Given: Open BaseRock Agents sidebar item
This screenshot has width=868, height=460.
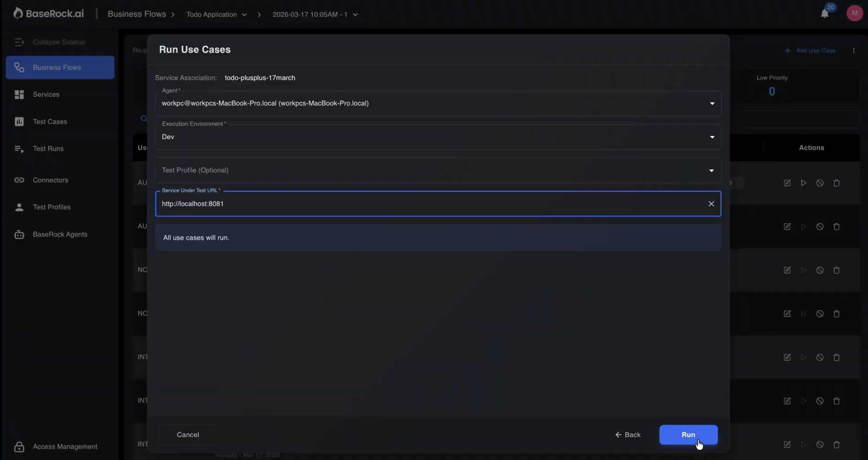Looking at the screenshot, I should pyautogui.click(x=60, y=234).
